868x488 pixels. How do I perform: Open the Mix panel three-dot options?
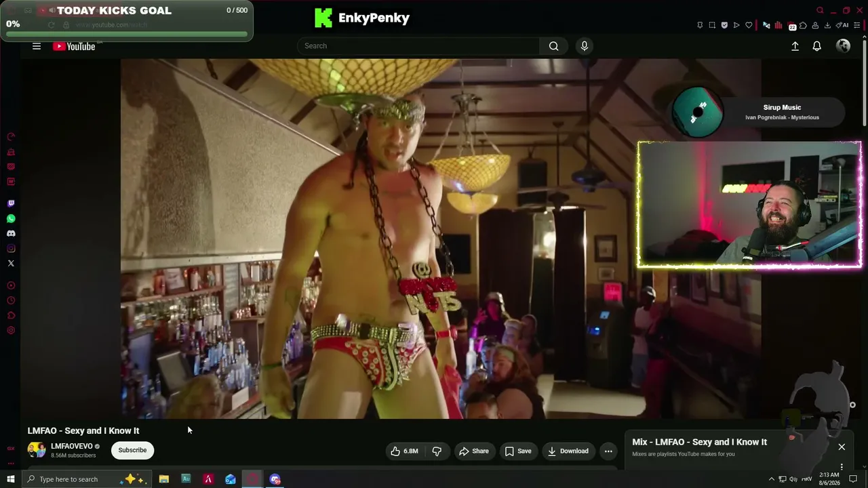tap(842, 467)
